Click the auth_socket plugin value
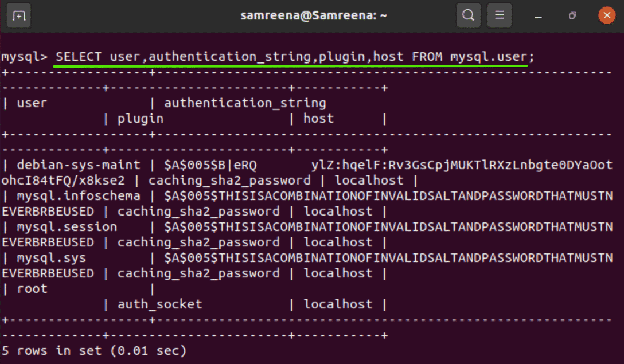624x364 pixels. [160, 304]
